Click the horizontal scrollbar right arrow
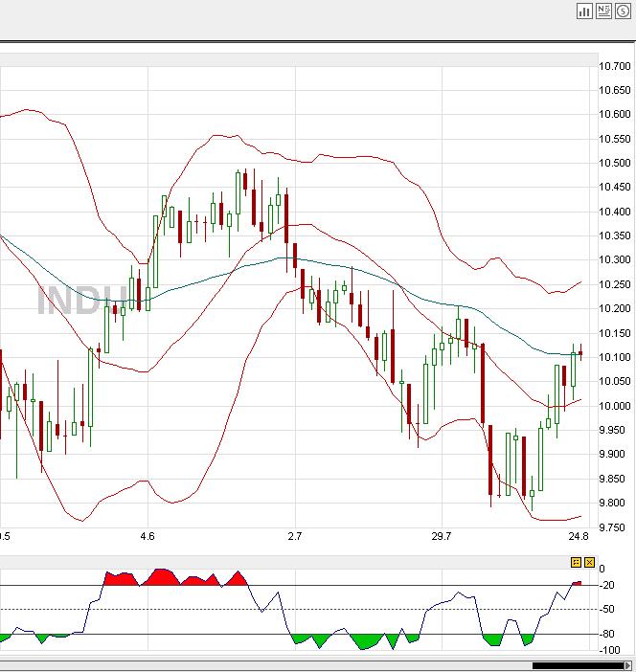This screenshot has width=636, height=672. coord(628,665)
